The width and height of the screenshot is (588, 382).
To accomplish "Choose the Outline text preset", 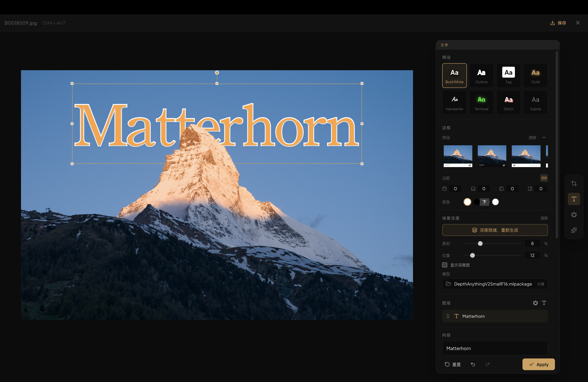I will click(481, 75).
